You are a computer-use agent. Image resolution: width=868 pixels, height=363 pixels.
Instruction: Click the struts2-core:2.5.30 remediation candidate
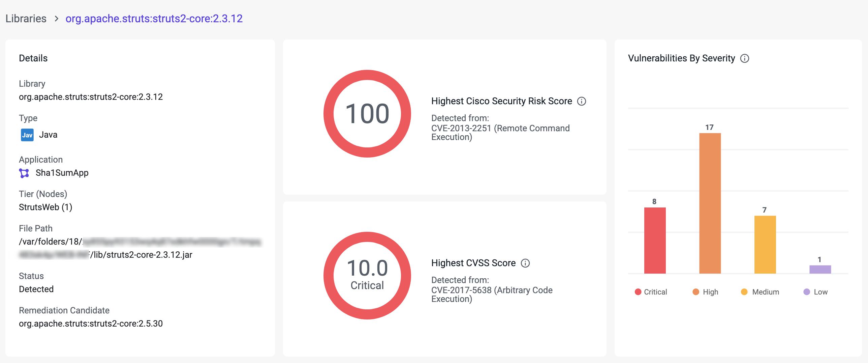91,324
